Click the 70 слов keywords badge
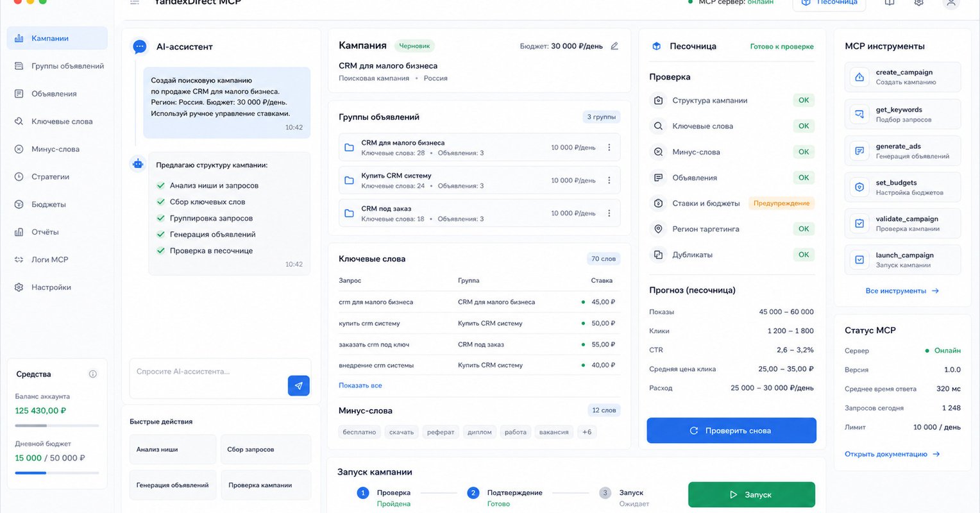This screenshot has width=980, height=513. 604,259
